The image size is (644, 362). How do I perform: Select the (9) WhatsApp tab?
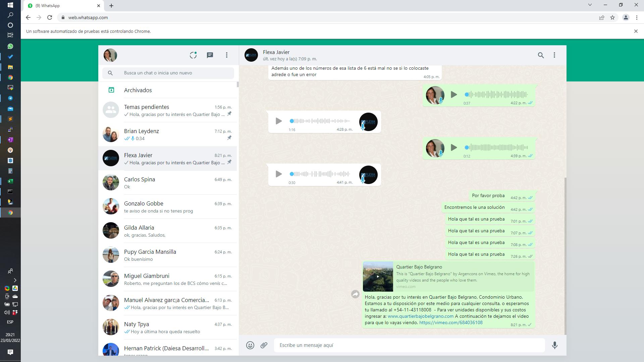coord(64,6)
